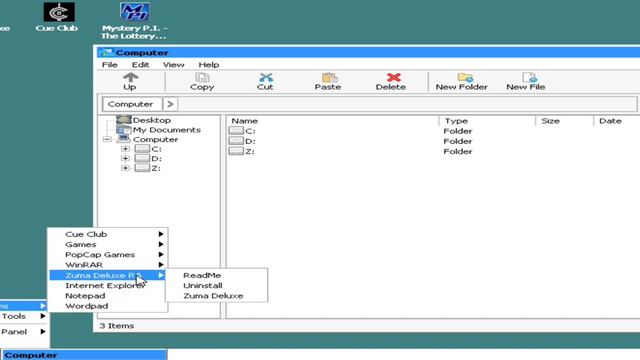Open the PopCap Games submenu
Image resolution: width=640 pixels, height=360 pixels.
pyautogui.click(x=108, y=255)
